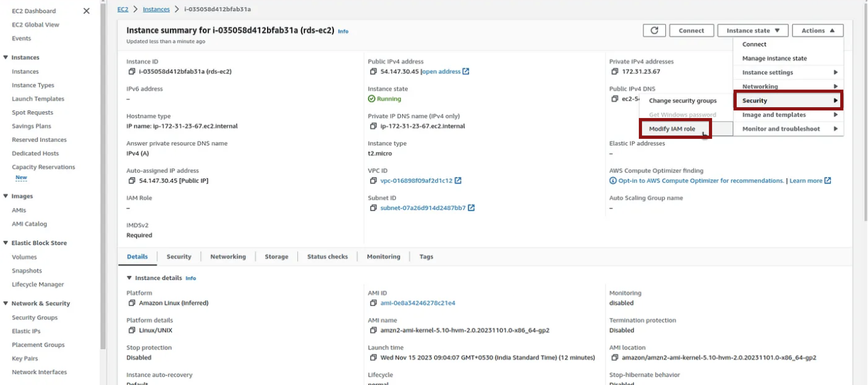
Task: Expand Image and templates submenu
Action: 788,115
